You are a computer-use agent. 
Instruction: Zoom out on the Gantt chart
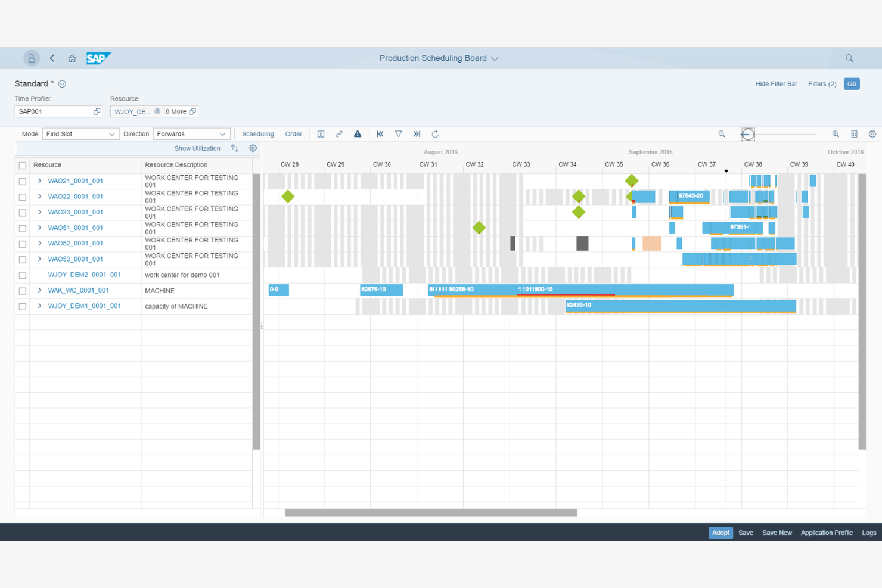[x=722, y=133]
